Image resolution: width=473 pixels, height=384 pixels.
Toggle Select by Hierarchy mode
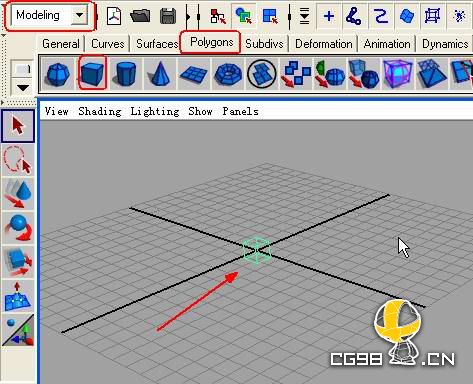(218, 16)
